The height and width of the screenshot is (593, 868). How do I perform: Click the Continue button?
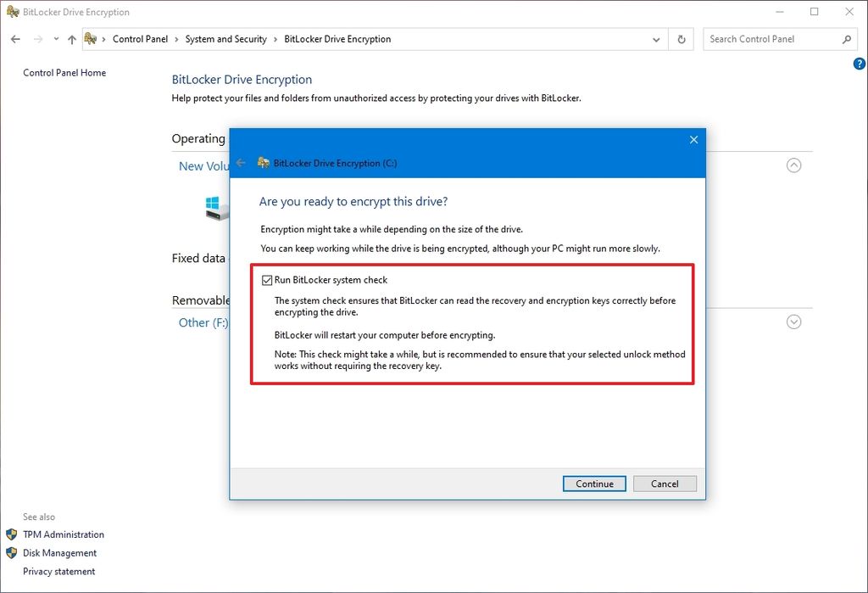point(594,484)
